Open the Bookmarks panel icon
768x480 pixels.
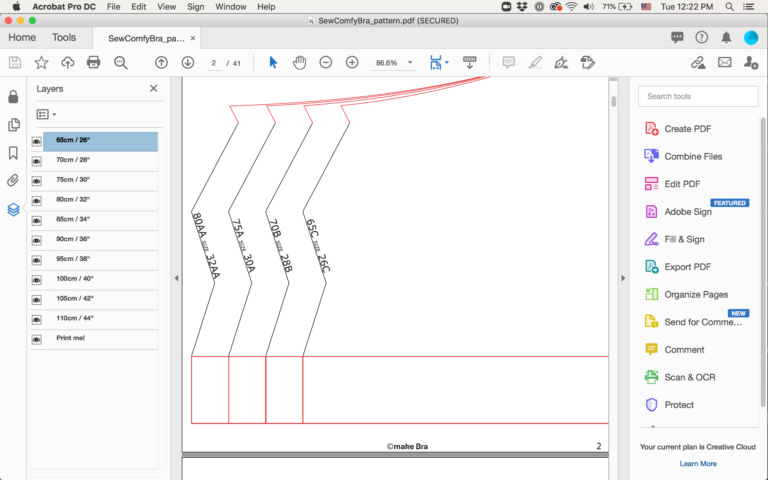click(13, 153)
